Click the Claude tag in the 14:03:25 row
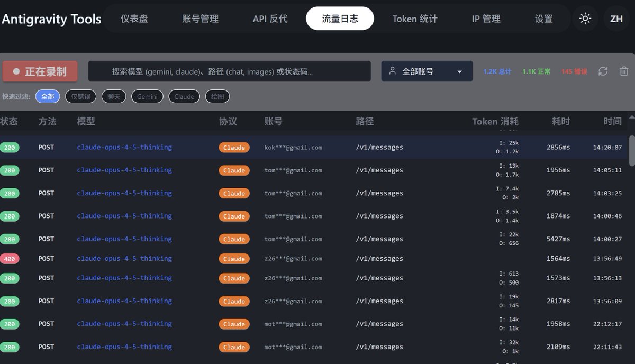The height and width of the screenshot is (364, 635). 234,194
